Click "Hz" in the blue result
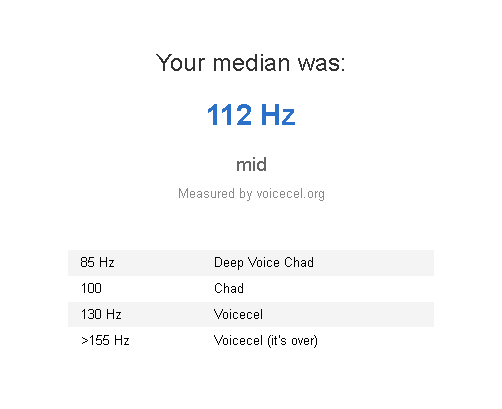Viewport: 502px width, 409px height. [278, 115]
